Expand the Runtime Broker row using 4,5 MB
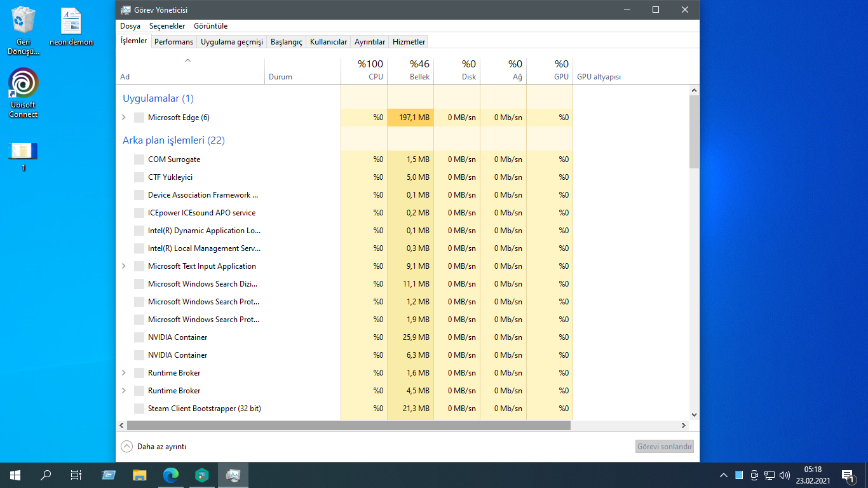The image size is (868, 488). coord(124,391)
